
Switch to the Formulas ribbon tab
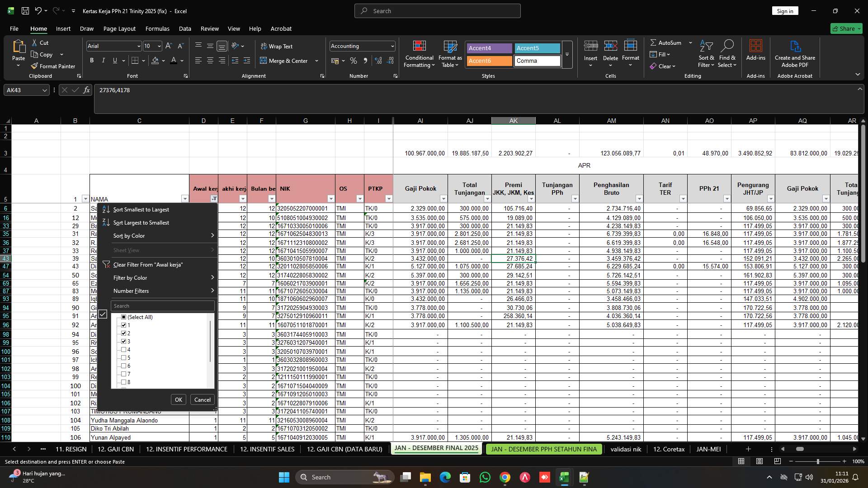point(157,28)
